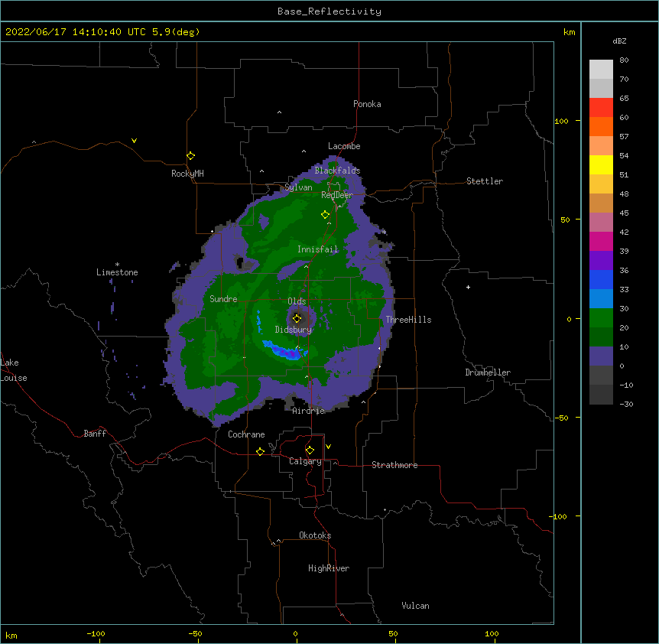
Task: Click the 80 value at the legend top
Action: [x=624, y=60]
